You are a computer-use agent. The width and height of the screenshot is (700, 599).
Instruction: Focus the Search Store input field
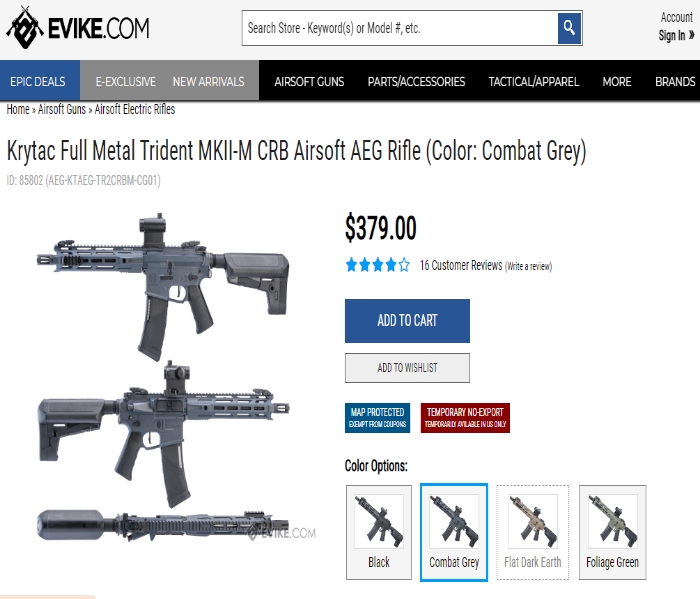tap(400, 28)
